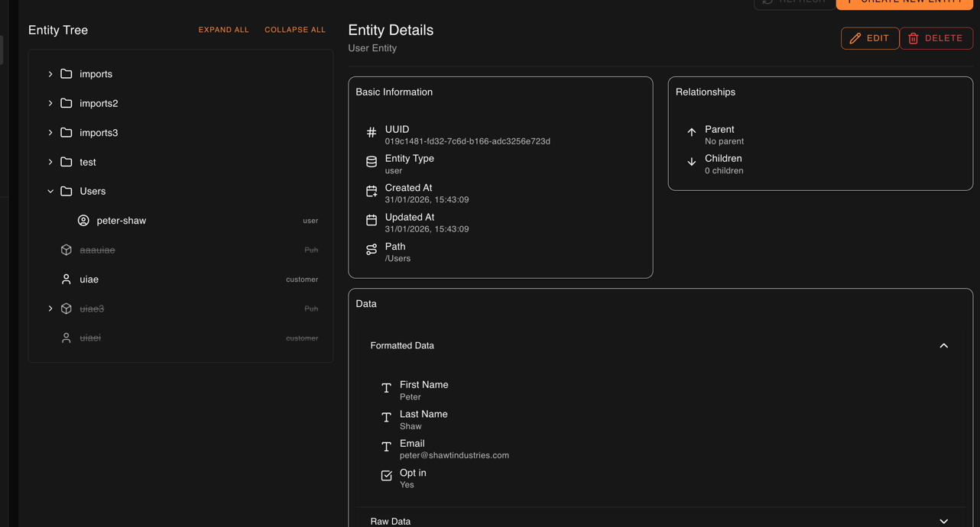The width and height of the screenshot is (980, 527).
Task: Toggle the Opt in checkbox icon
Action: click(386, 475)
